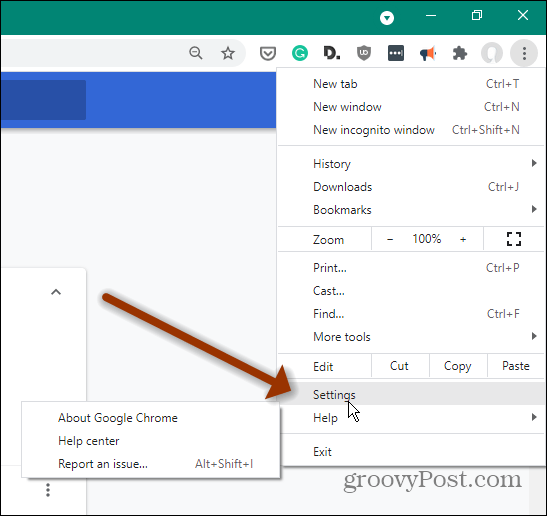547x516 pixels.
Task: Open the Grammarly extension icon
Action: pyautogui.click(x=300, y=53)
